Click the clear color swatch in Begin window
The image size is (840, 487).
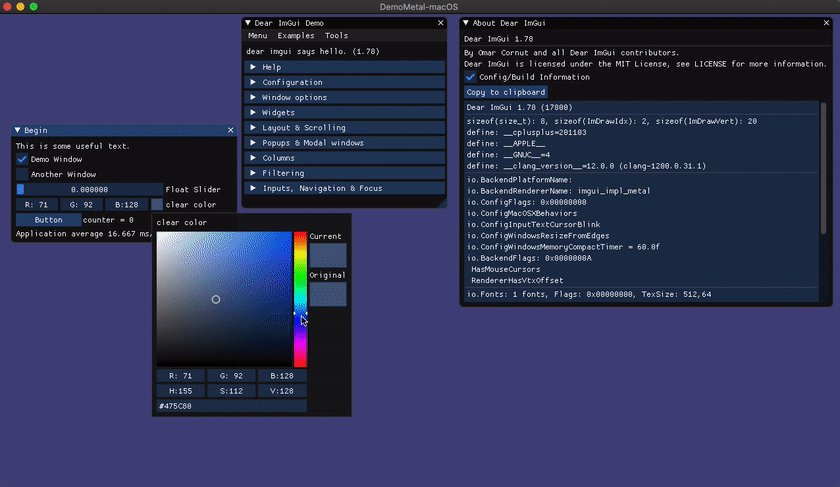(156, 205)
